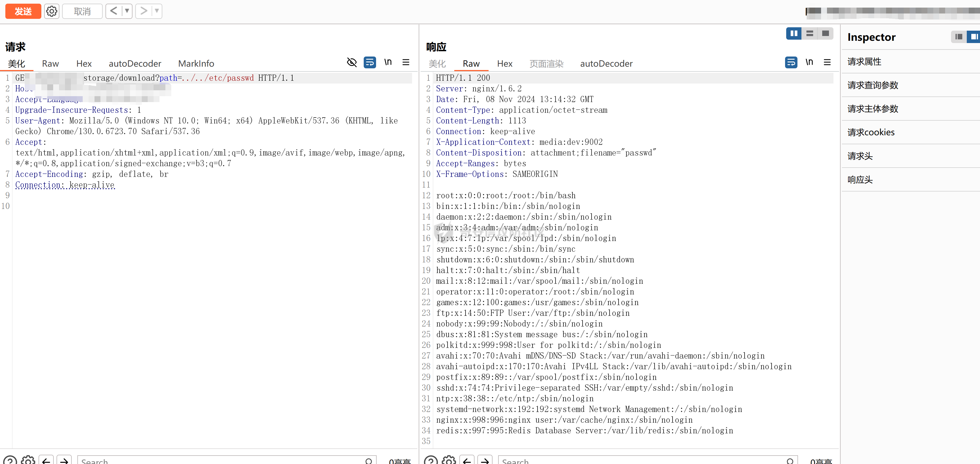Click the 取消 cancel button
The height and width of the screenshot is (464, 980).
[82, 12]
